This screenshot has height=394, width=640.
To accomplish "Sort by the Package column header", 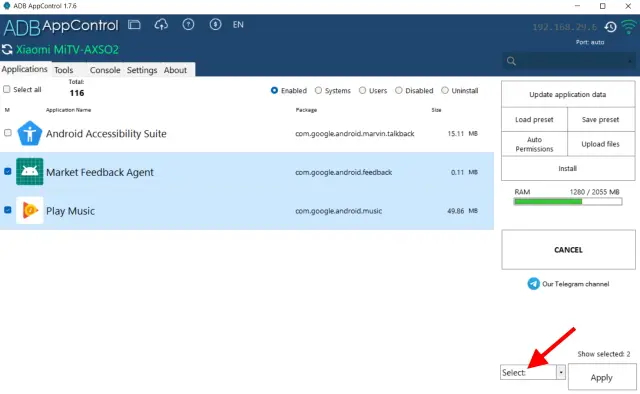I will click(306, 110).
